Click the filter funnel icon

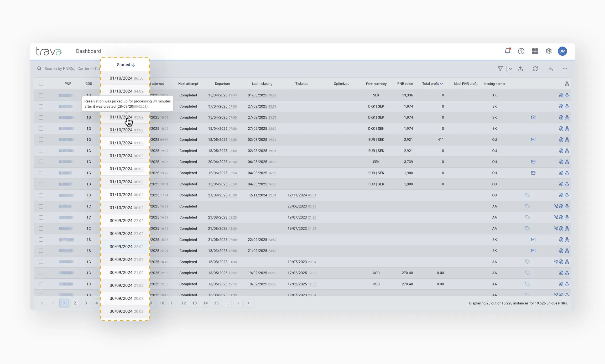click(500, 69)
